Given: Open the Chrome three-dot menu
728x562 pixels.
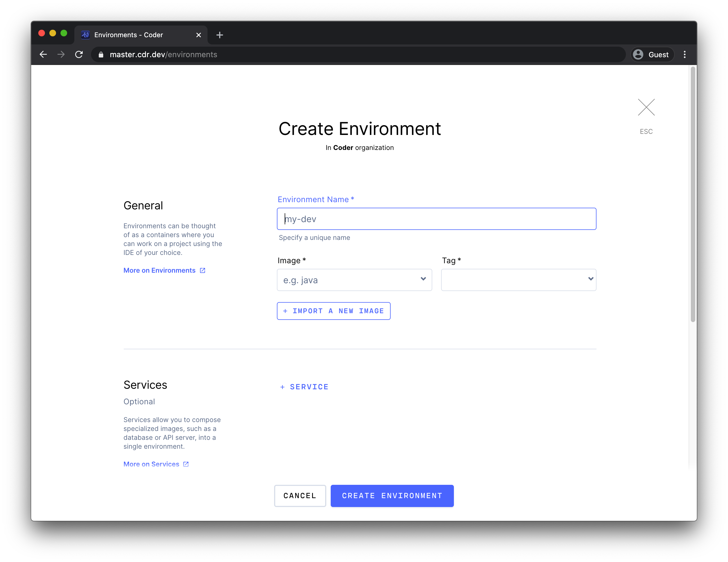Looking at the screenshot, I should coord(684,54).
